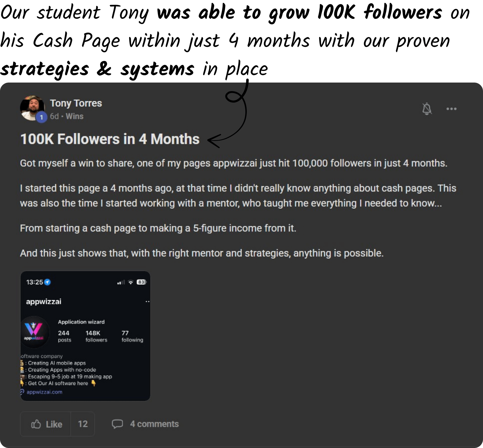View the 12 likes count

(83, 424)
